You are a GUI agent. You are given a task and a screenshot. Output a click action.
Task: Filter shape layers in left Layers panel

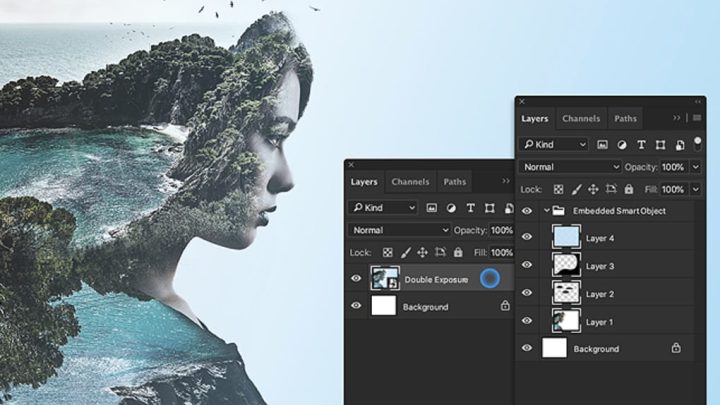[x=489, y=208]
